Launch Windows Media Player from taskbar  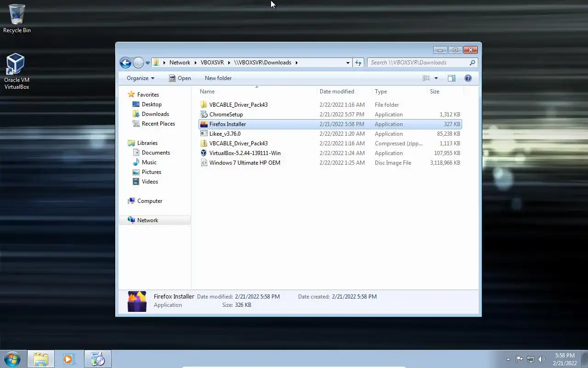(69, 359)
